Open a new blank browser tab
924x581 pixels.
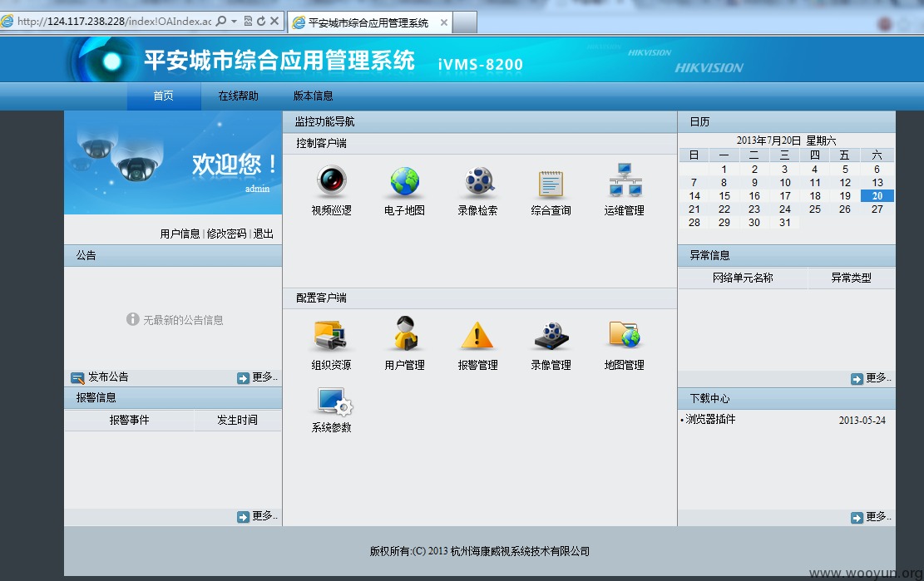click(x=465, y=23)
